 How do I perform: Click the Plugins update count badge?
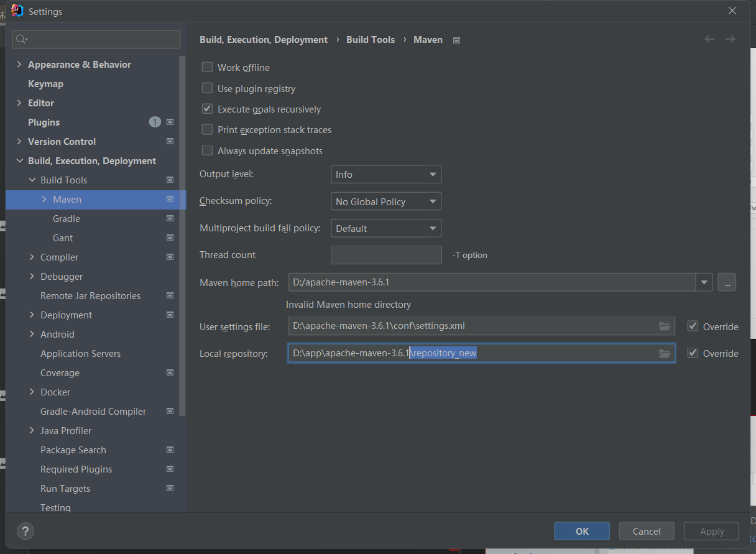(155, 122)
